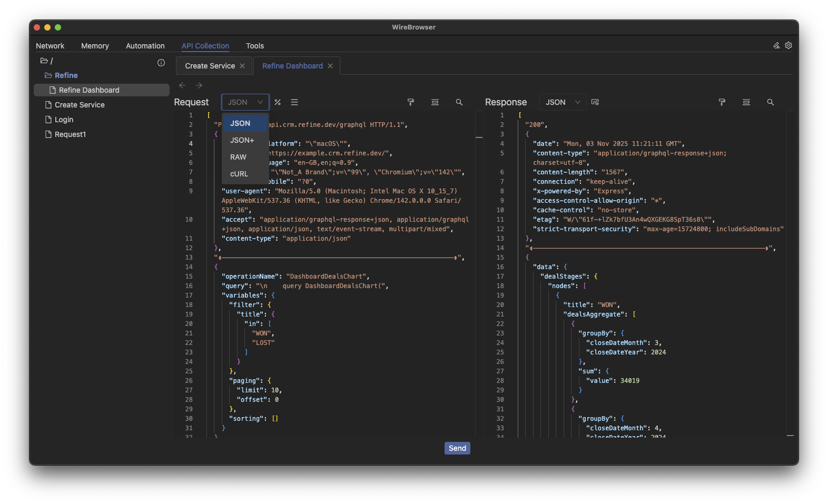
Task: Click the paint roller icon in Request panel
Action: 411,102
